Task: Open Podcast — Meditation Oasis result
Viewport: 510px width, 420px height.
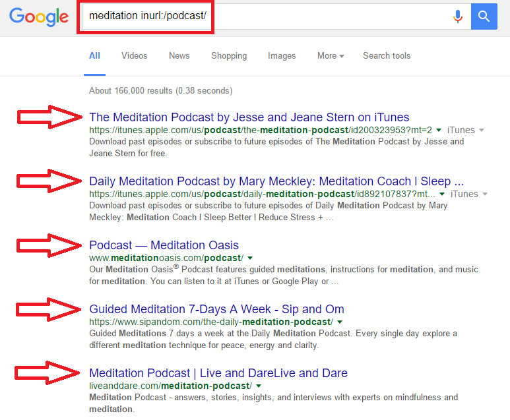Action: pos(164,245)
